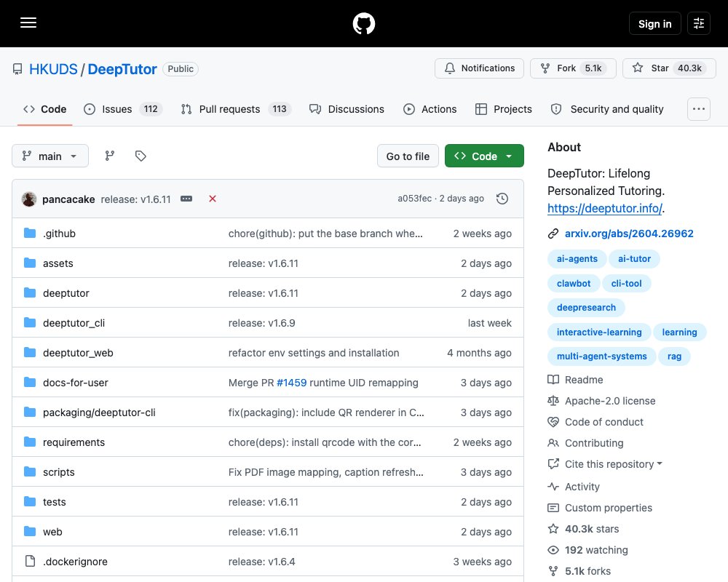
Task: Select the ai-tutor topic tag
Action: (x=634, y=259)
